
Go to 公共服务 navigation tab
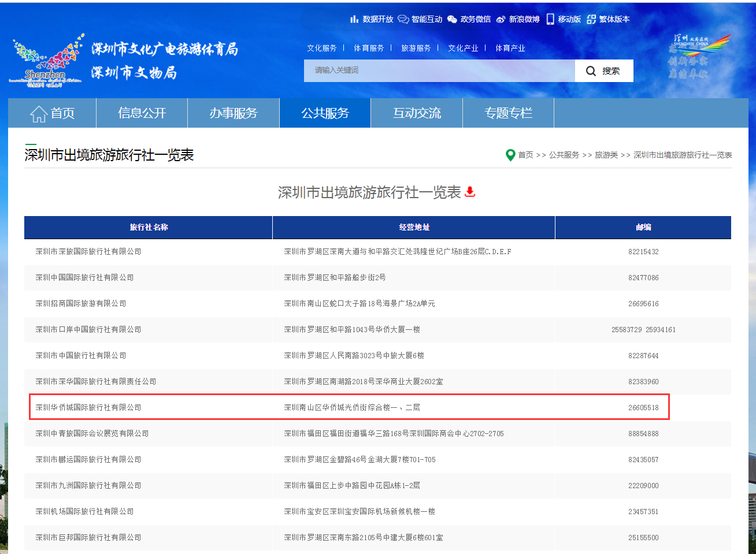[x=325, y=113]
